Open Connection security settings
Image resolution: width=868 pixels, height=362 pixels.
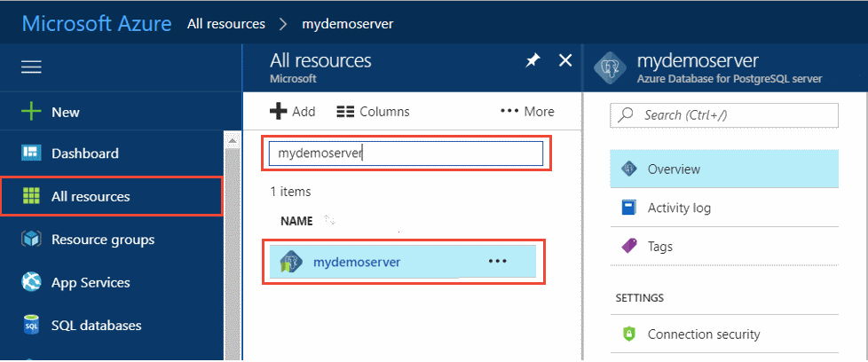724,334
